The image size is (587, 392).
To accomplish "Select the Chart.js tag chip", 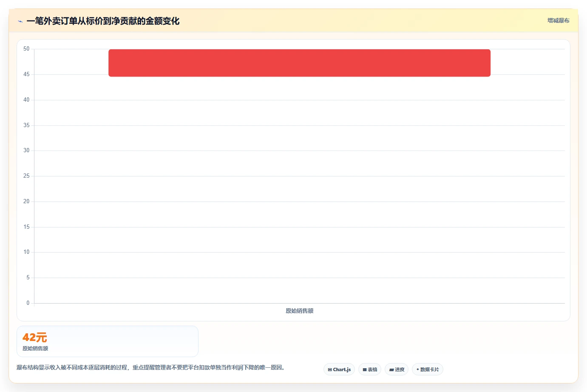I will [339, 369].
